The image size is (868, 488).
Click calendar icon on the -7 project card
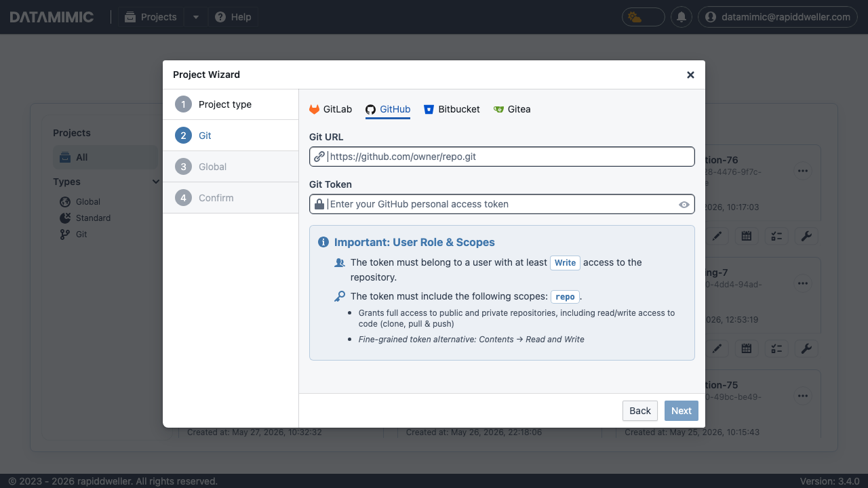(x=747, y=348)
